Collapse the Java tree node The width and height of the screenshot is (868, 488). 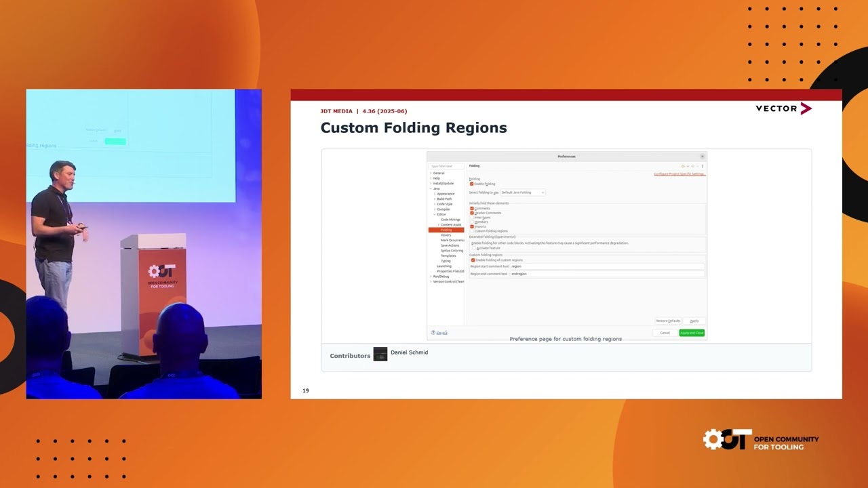(x=431, y=188)
